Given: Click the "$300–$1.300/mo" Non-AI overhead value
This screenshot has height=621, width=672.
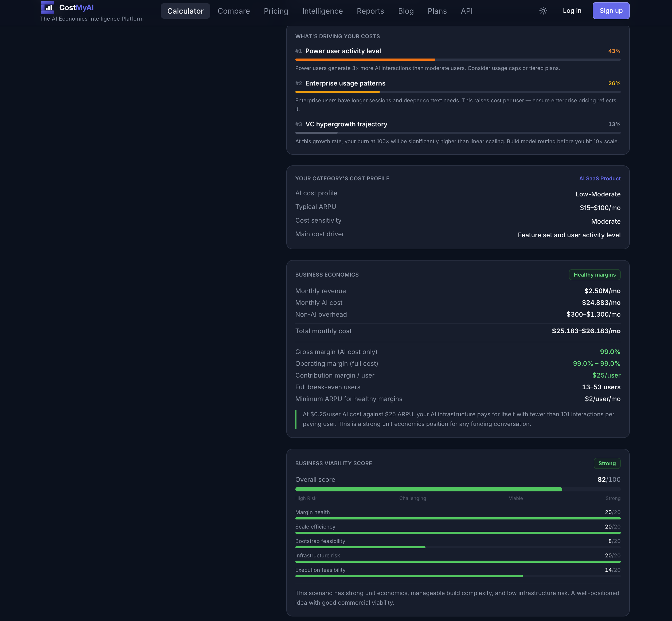Looking at the screenshot, I should [593, 315].
